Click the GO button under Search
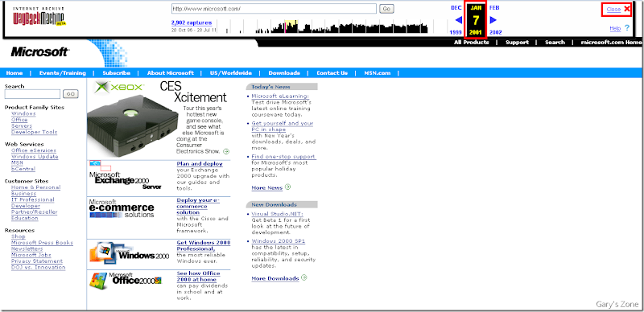The image size is (644, 312). (71, 94)
